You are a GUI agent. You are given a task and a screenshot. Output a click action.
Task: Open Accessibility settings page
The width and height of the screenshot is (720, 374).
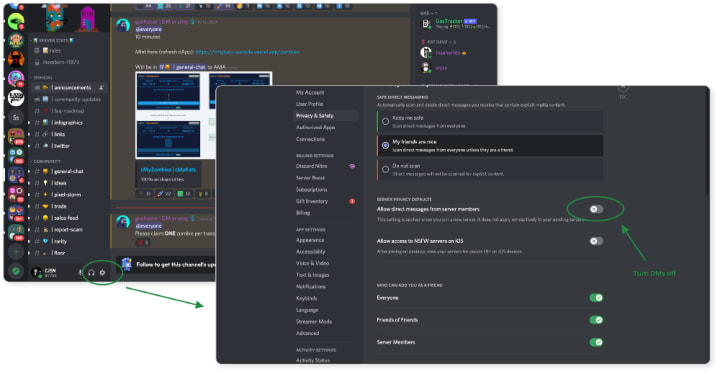click(310, 252)
